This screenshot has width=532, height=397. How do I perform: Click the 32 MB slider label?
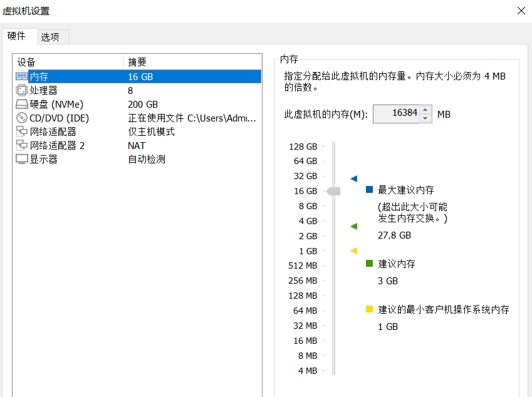305,326
